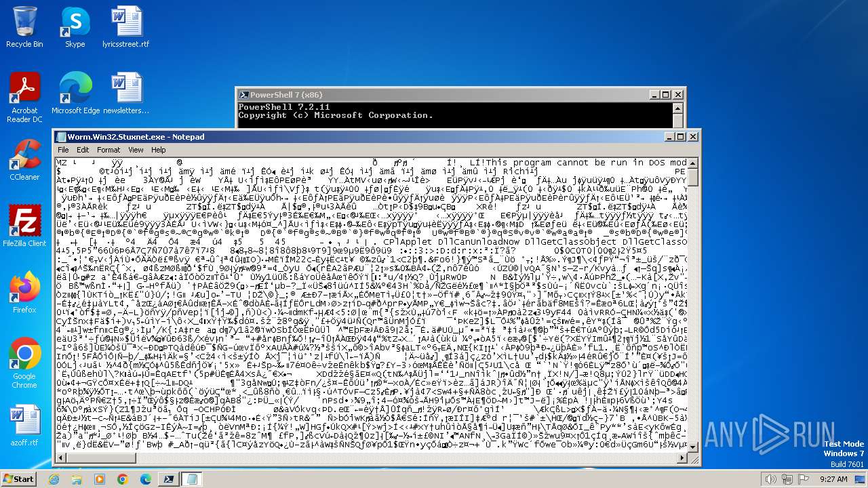Open Google Chrome desktop shortcut
Screen dimensions: 868x488
(24, 363)
